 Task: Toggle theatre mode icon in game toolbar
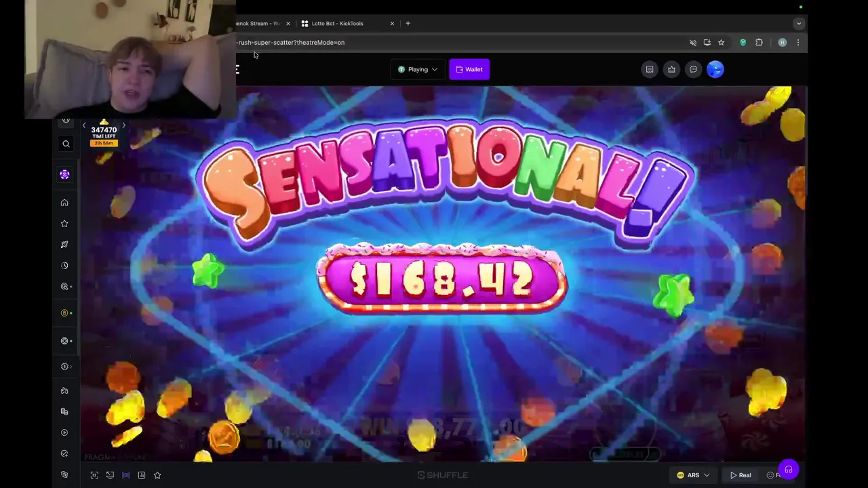(x=125, y=475)
